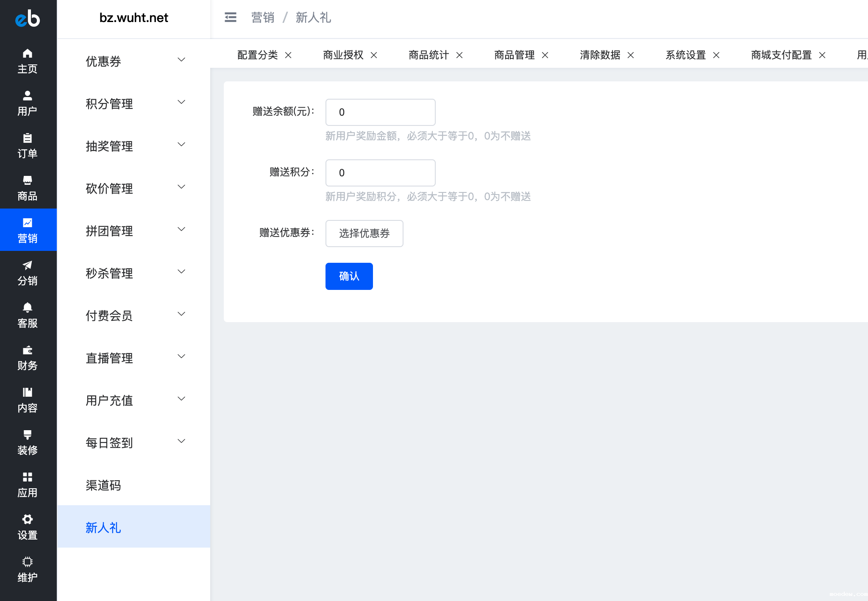Open 分销 paper plane icon
Screen dimensions: 868x601
point(28,265)
